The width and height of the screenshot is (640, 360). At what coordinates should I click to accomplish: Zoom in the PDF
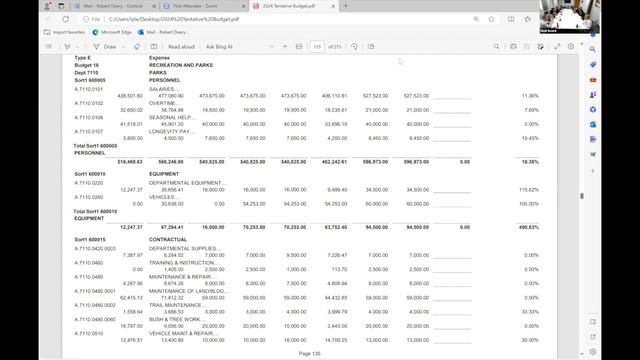pos(285,47)
